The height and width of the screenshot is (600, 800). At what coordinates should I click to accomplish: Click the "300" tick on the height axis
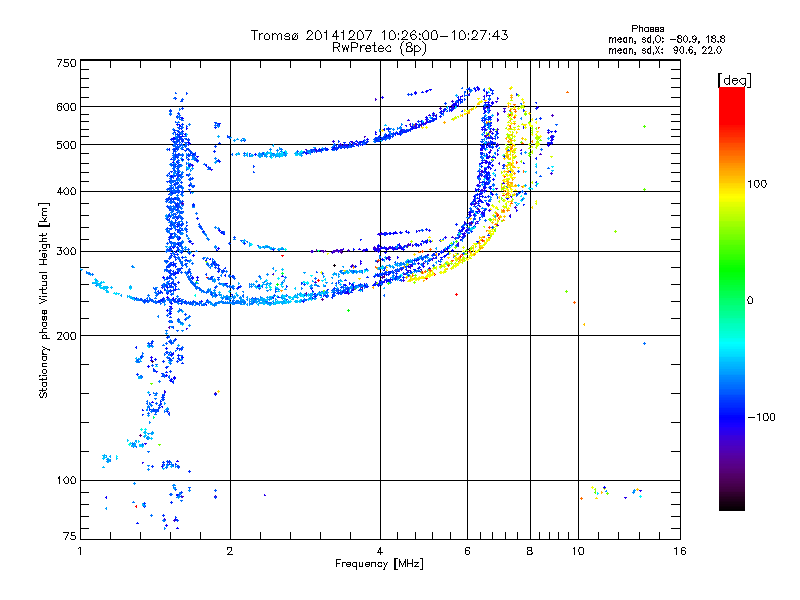[67, 251]
